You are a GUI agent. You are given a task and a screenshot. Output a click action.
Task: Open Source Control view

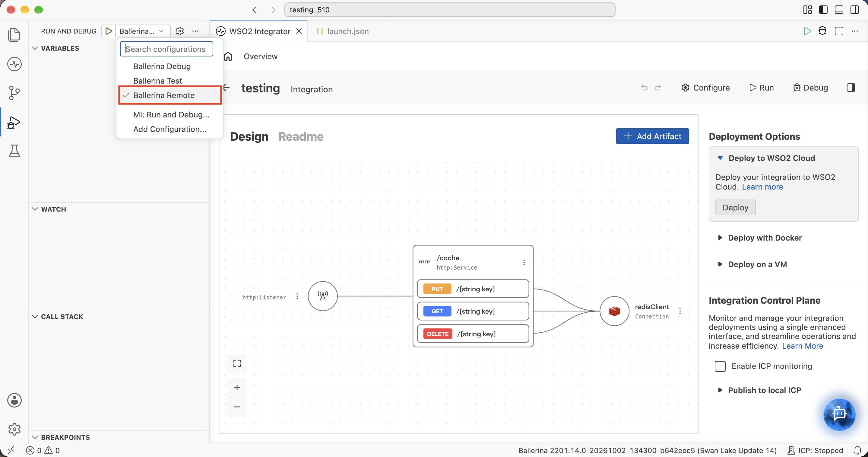14,93
